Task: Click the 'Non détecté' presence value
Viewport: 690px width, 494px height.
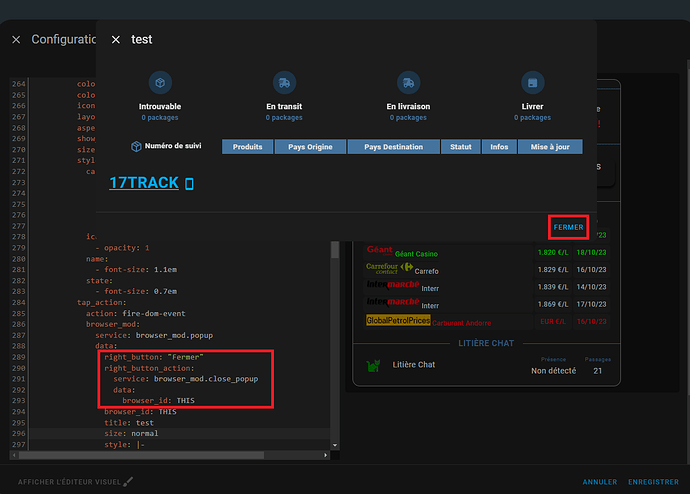Action: click(x=554, y=371)
